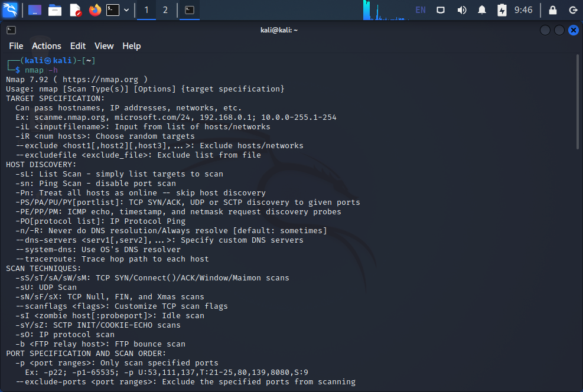Click the 'HOST DISCOVERY:' heading
Screen dimensions: 583x392
[41, 165]
